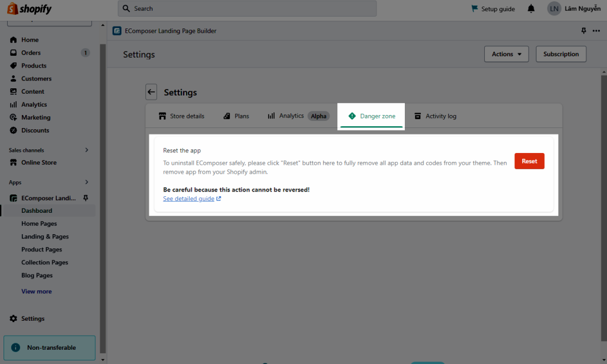
Task: Open the Activity log tab
Action: (x=436, y=116)
